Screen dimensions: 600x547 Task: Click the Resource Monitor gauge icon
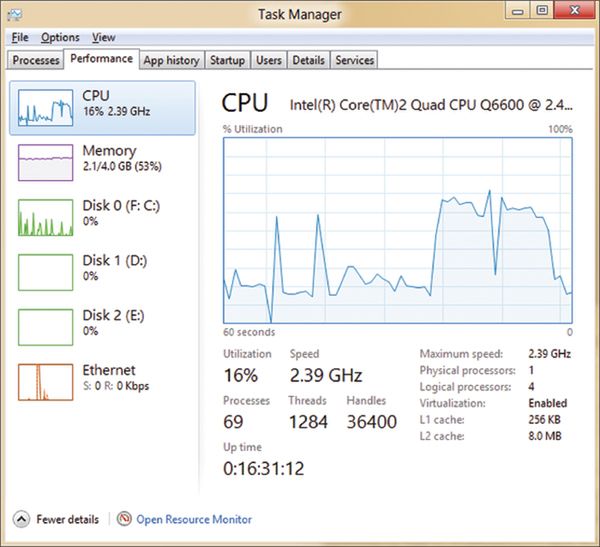click(x=124, y=519)
